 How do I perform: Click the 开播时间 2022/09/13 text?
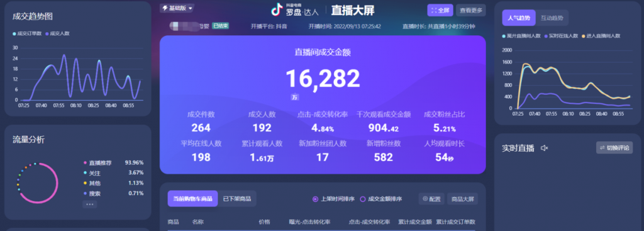point(345,26)
